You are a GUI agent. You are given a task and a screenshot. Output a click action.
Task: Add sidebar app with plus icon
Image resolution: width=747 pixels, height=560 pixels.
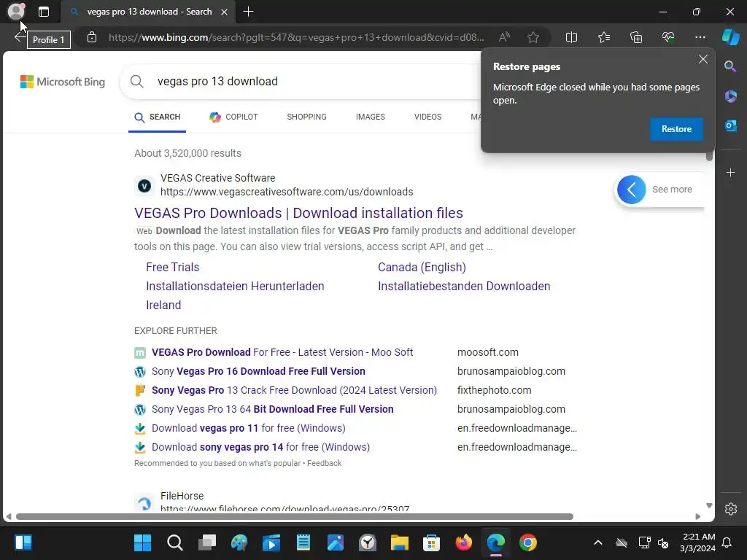click(730, 172)
